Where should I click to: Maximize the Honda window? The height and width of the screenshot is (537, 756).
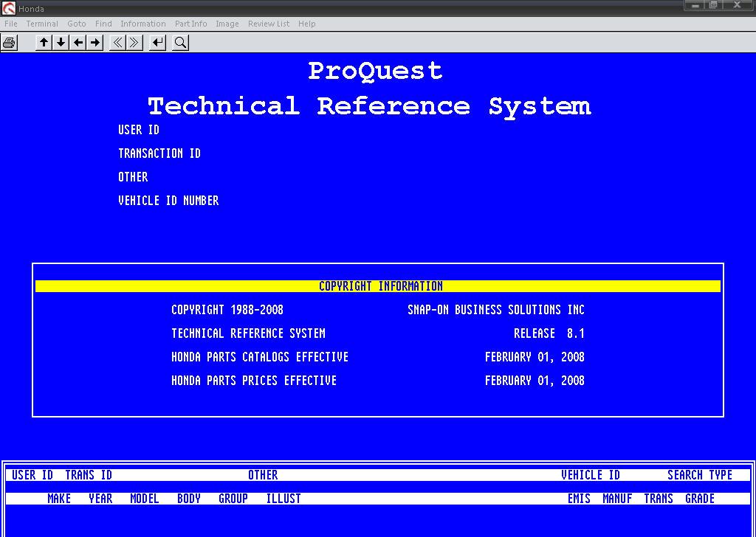click(x=714, y=5)
